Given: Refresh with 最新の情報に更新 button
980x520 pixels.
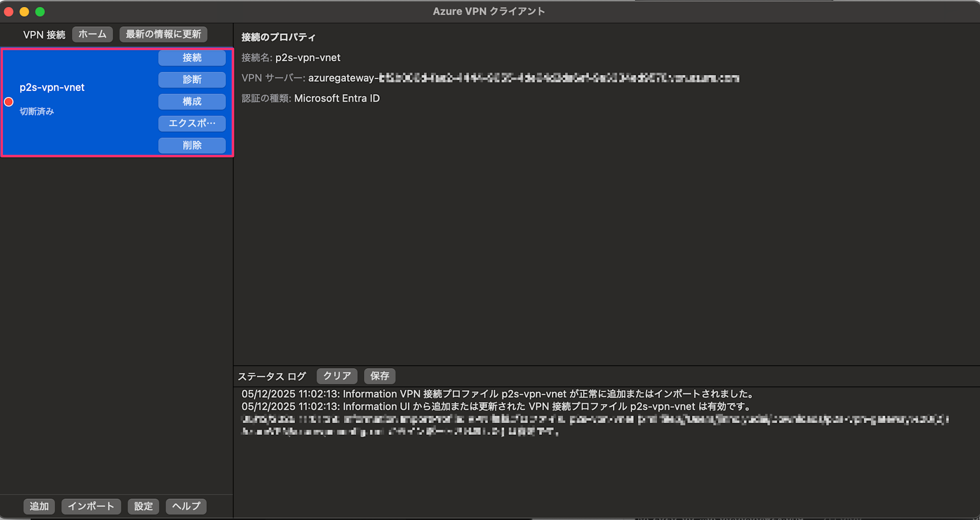Looking at the screenshot, I should pyautogui.click(x=163, y=34).
